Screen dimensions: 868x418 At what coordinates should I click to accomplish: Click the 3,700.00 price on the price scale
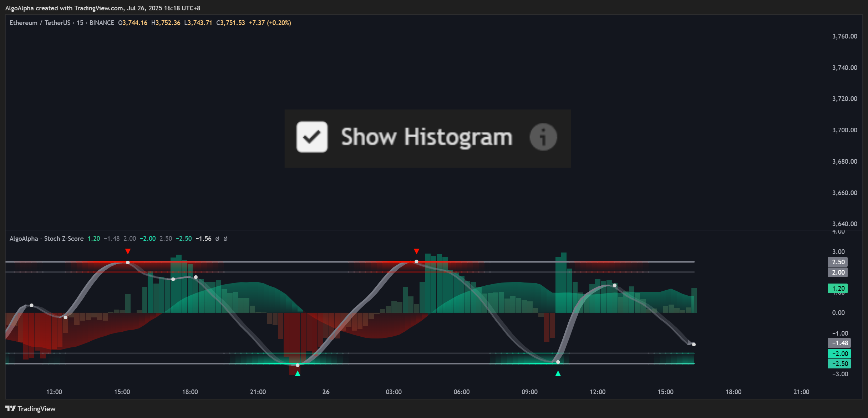pyautogui.click(x=844, y=130)
